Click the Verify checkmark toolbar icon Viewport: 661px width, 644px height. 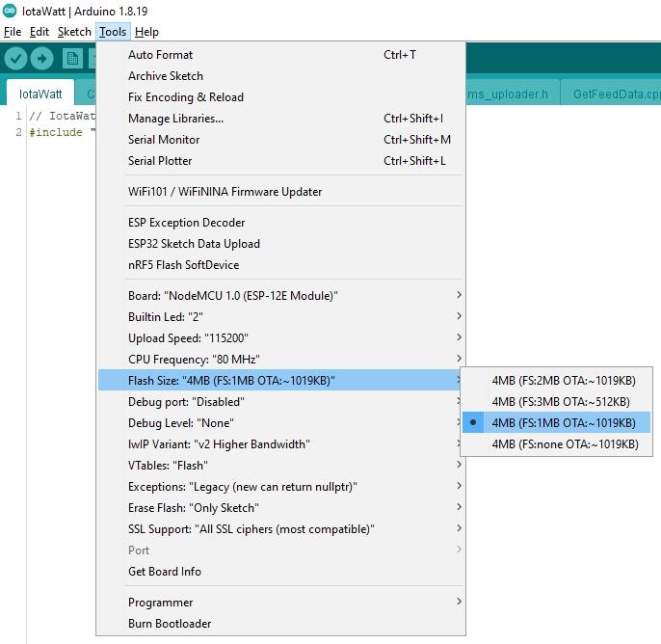click(x=16, y=58)
